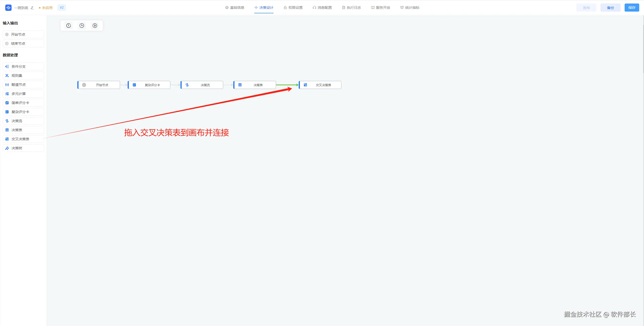Click the pencil edit icon beside 一测到底
This screenshot has height=326, width=644.
tap(32, 8)
